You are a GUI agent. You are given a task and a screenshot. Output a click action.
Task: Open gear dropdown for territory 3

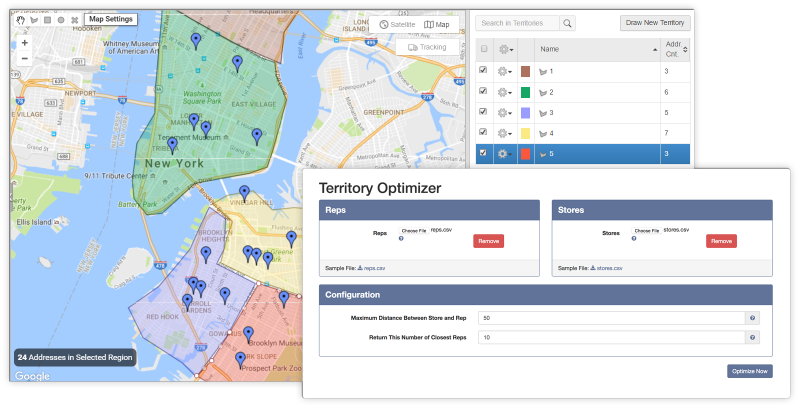click(505, 113)
